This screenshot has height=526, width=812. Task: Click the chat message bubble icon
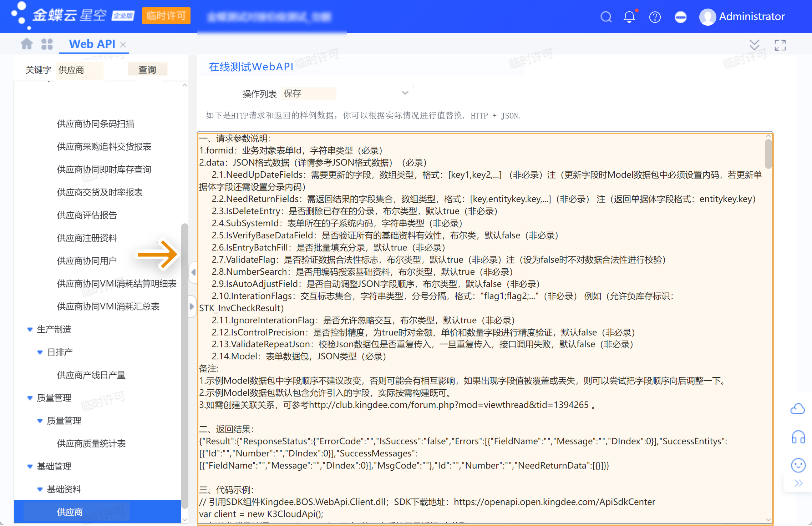click(x=680, y=17)
